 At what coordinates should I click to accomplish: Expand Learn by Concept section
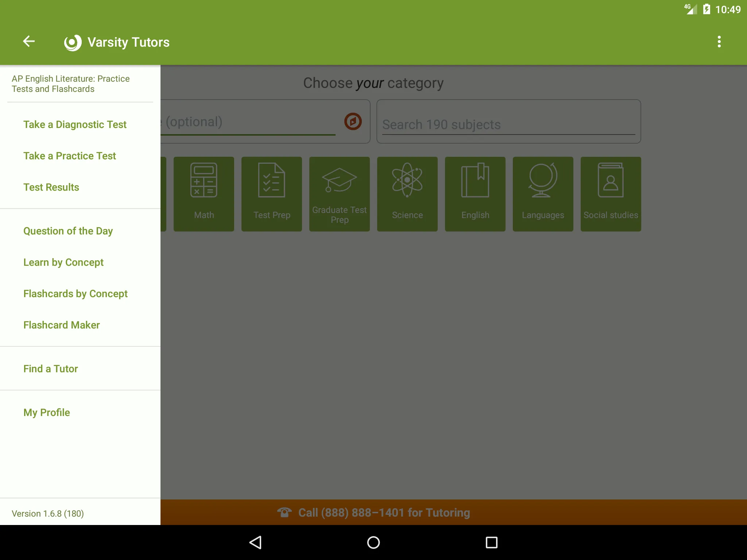63,262
